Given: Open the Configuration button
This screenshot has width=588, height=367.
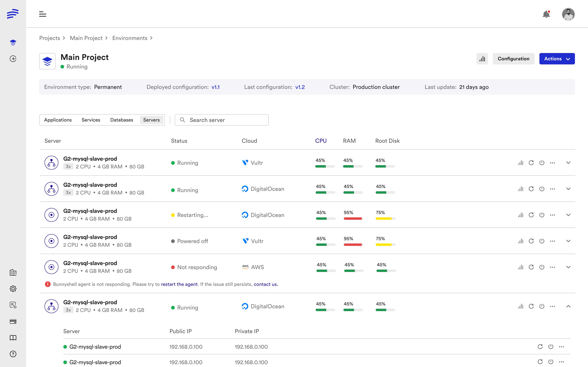Looking at the screenshot, I should coord(513,59).
